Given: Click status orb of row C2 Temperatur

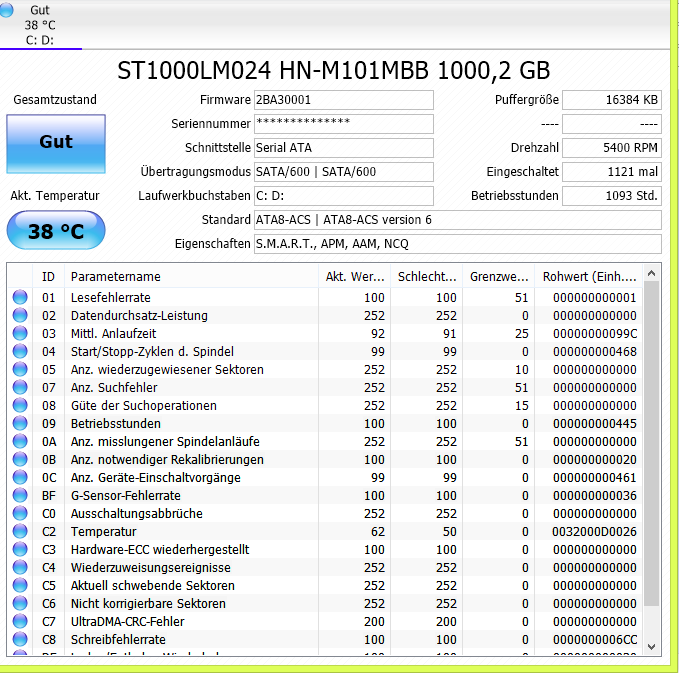Looking at the screenshot, I should click(x=20, y=531).
